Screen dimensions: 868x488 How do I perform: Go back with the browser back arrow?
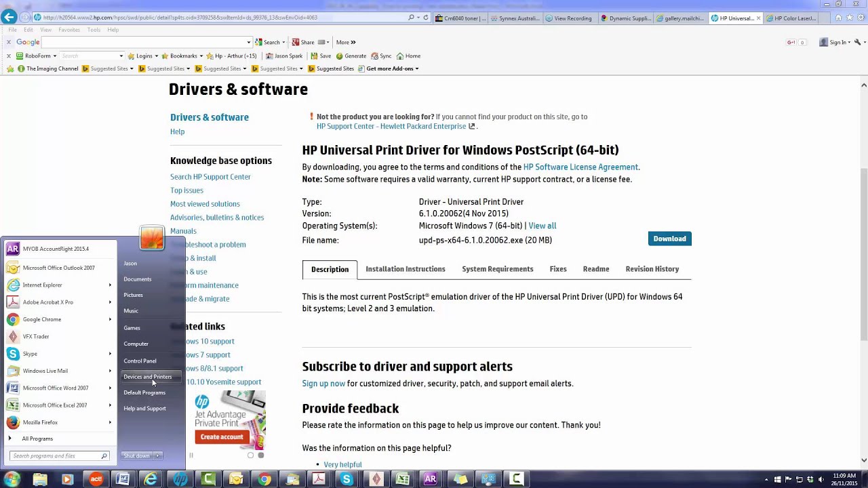click(8, 18)
